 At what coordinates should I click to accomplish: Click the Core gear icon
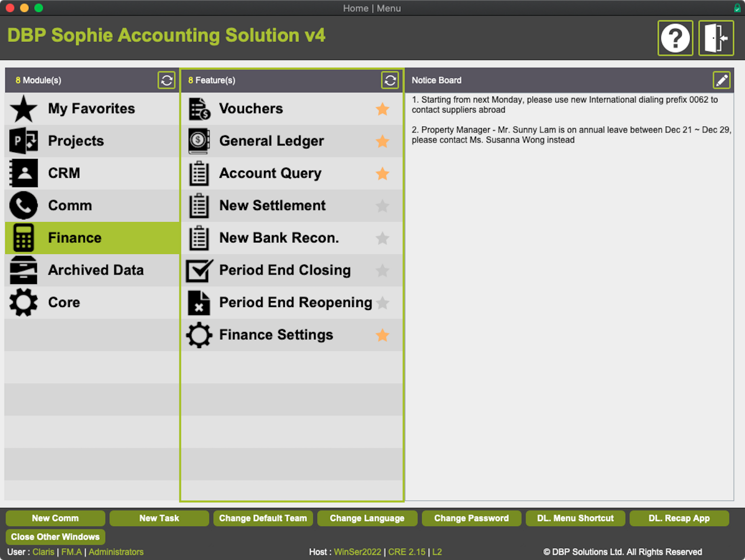pyautogui.click(x=23, y=302)
